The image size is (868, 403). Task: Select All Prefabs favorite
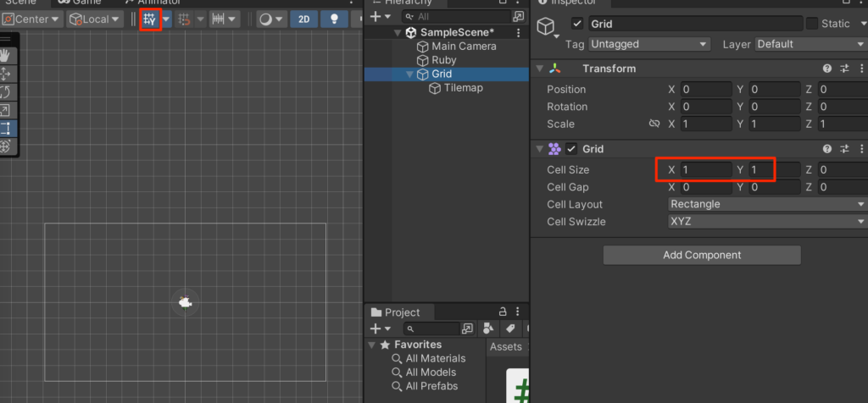tap(431, 386)
